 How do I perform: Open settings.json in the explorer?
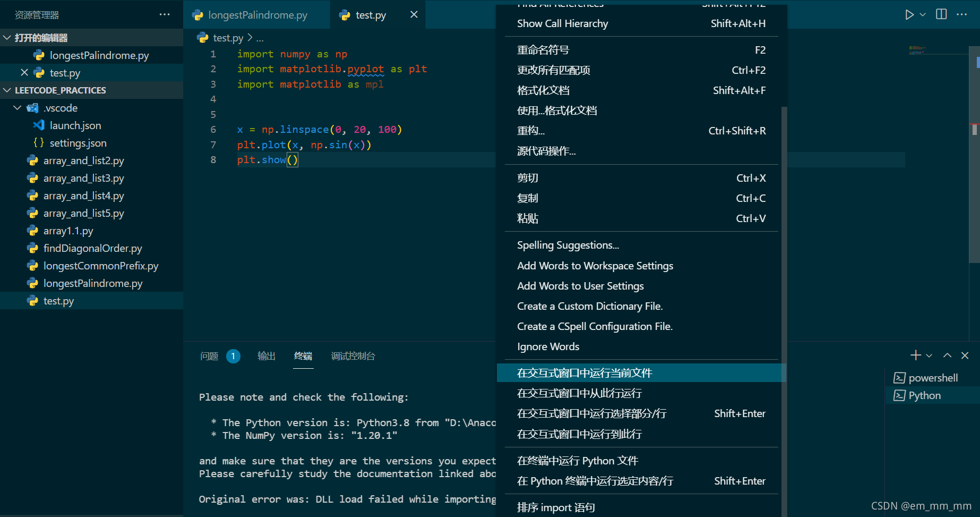(x=91, y=143)
